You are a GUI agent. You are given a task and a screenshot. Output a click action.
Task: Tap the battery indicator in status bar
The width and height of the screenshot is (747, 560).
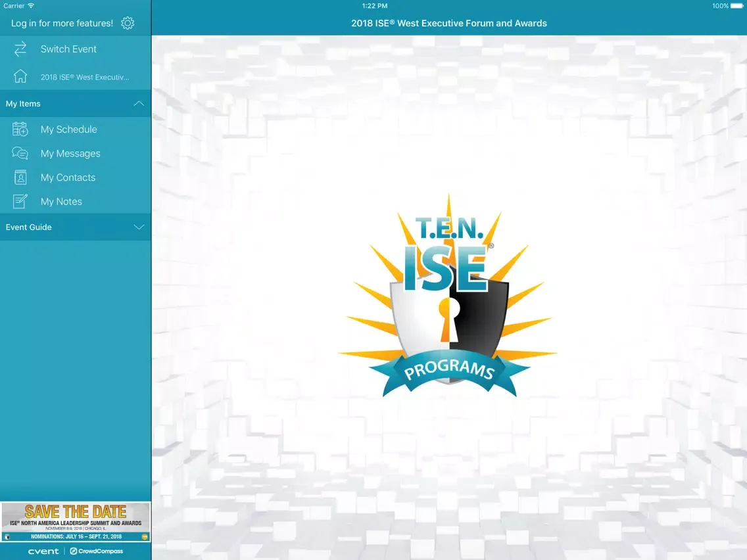tap(736, 6)
